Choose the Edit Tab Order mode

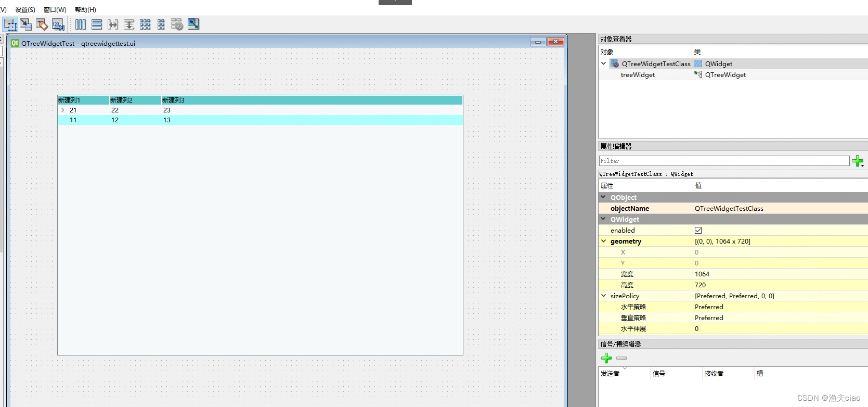58,24
